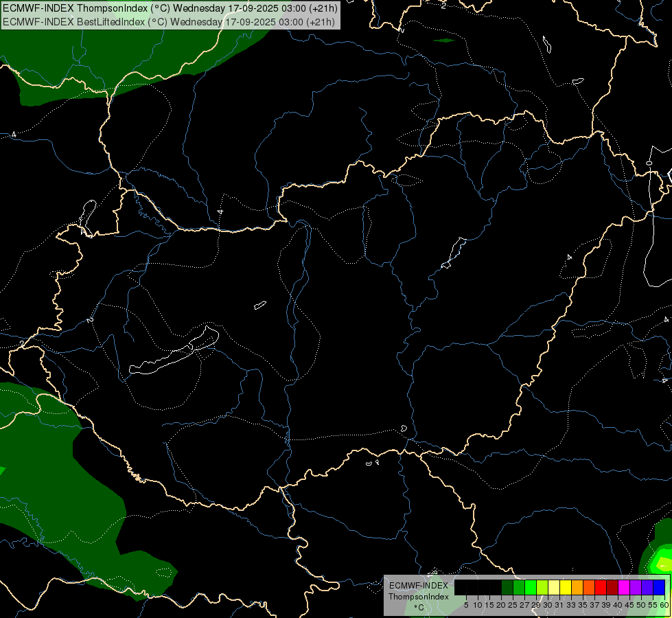Select the magenta 40–45 legend swatch

pyautogui.click(x=624, y=587)
